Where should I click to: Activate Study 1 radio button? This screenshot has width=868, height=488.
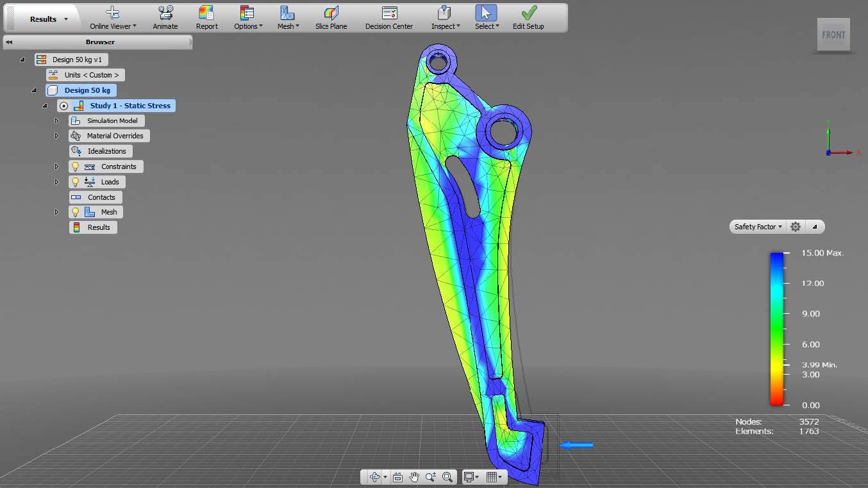coord(63,106)
